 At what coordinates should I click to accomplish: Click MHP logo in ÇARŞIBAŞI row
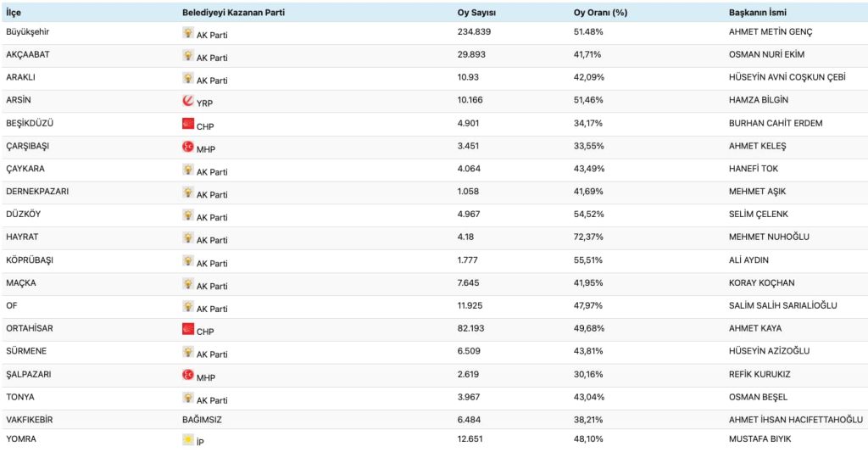point(188,147)
